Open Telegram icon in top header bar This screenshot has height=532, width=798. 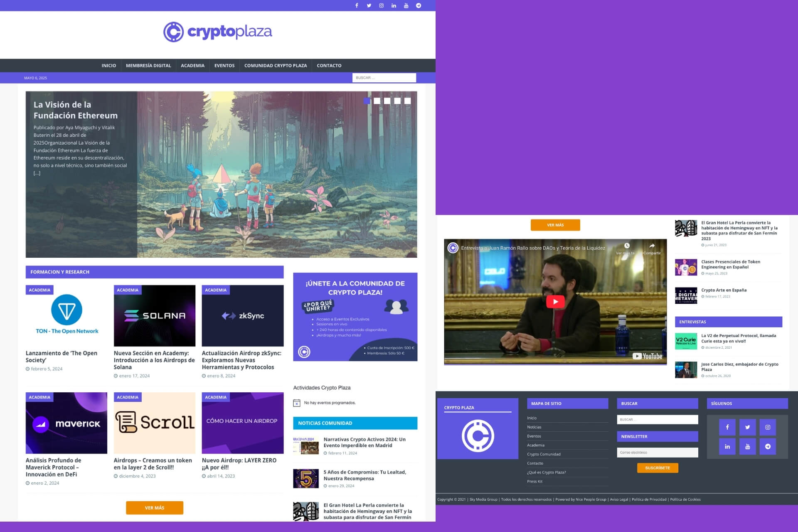pyautogui.click(x=419, y=5)
